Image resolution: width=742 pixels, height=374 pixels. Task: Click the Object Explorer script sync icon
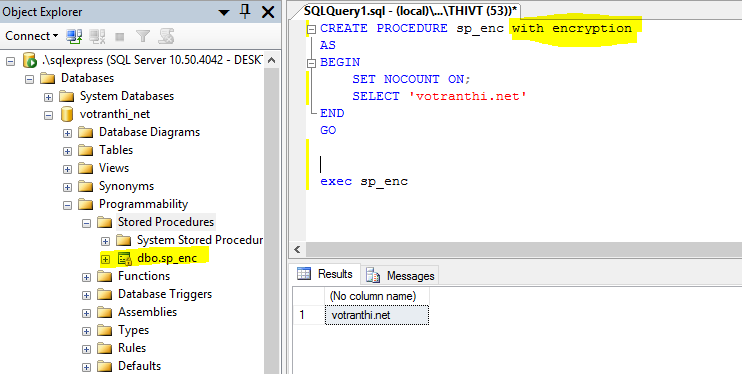(166, 36)
